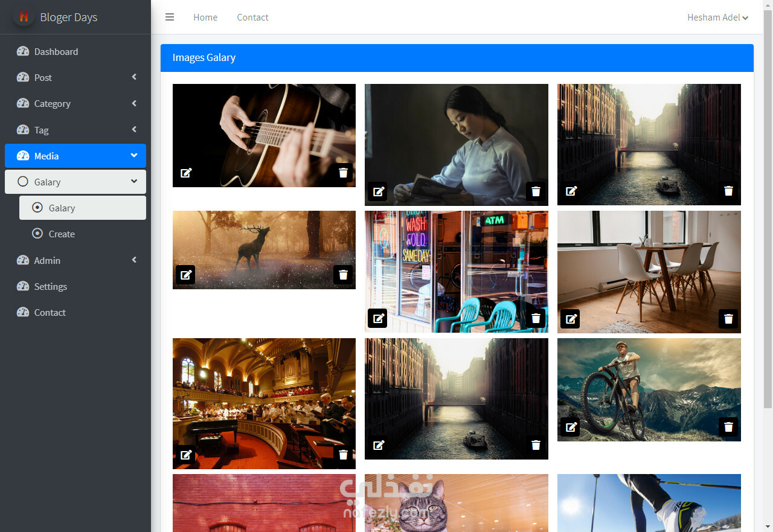Open the Contact sidebar item
Image resolution: width=773 pixels, height=532 pixels.
pyautogui.click(x=75, y=312)
